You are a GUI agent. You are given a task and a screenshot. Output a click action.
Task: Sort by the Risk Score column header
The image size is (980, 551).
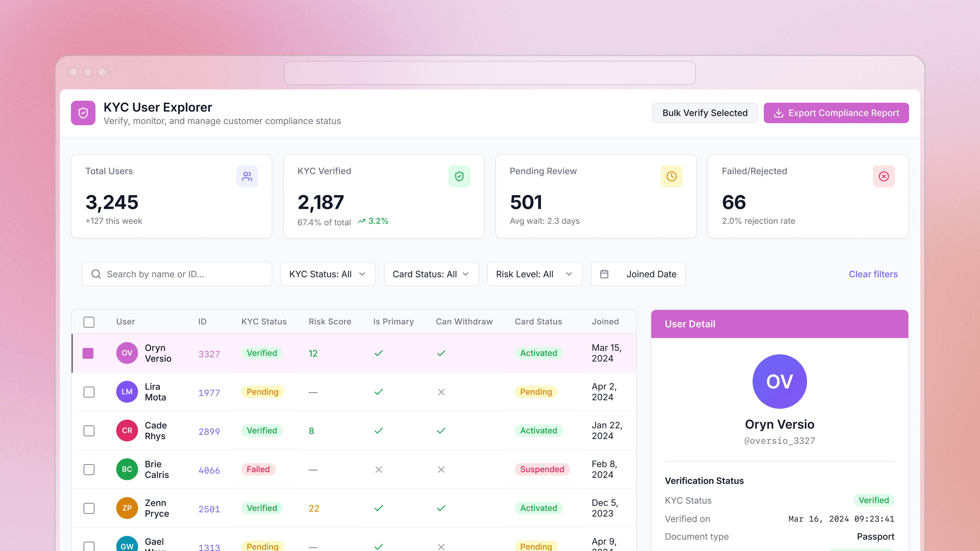point(330,322)
